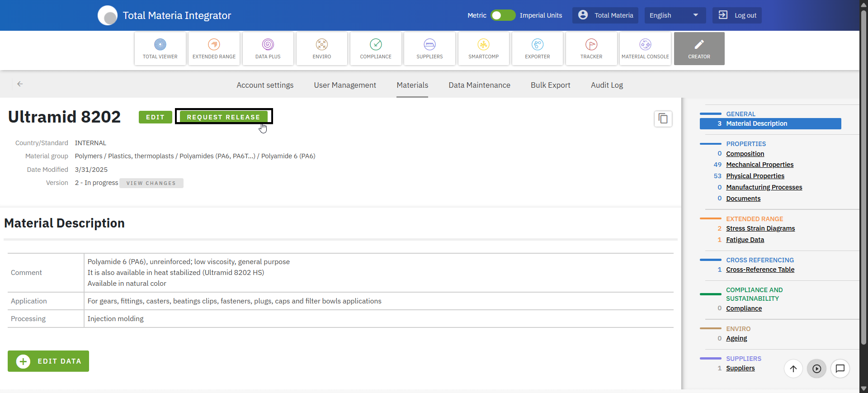This screenshot has height=393, width=868.
Task: Expand the English language dropdown
Action: [x=674, y=15]
